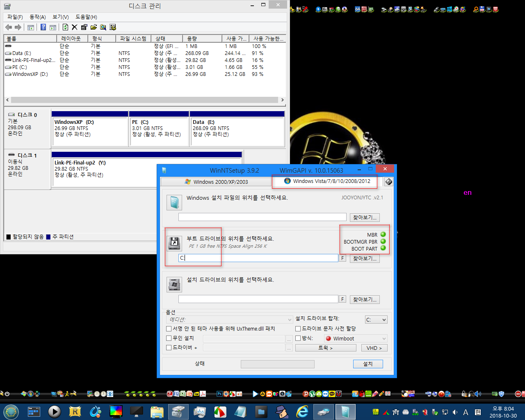Open the install drive mount letter C: dropdown
The width and height of the screenshot is (525, 420).
[x=376, y=320]
